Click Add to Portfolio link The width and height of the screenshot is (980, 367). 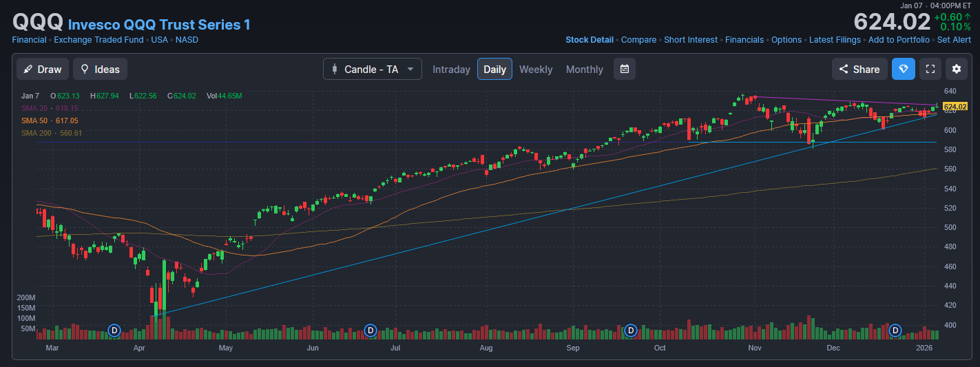(x=899, y=40)
